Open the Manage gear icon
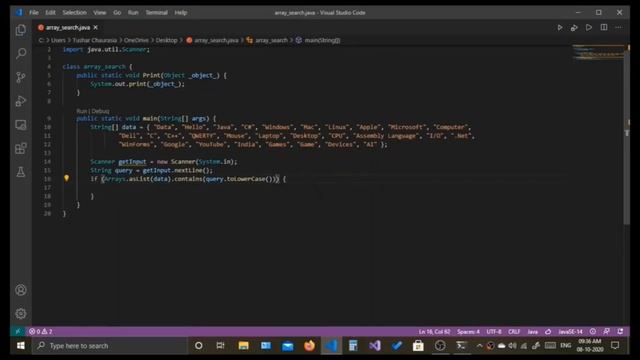 tap(21, 313)
